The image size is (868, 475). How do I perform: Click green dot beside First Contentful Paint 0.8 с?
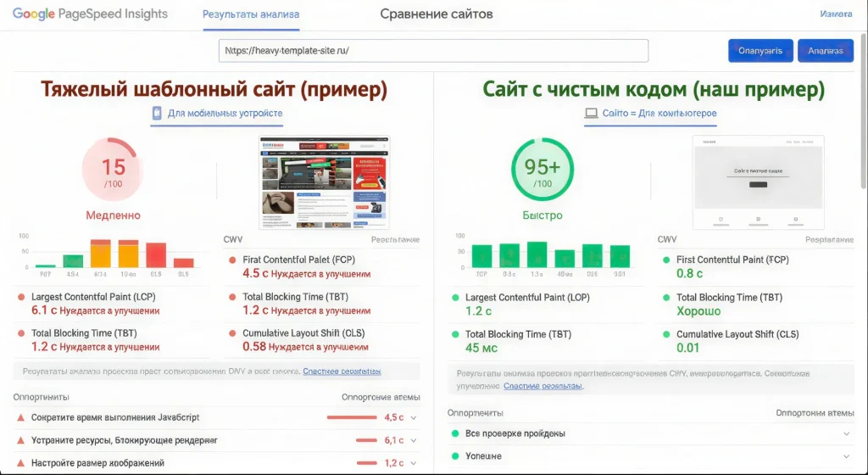[666, 260]
